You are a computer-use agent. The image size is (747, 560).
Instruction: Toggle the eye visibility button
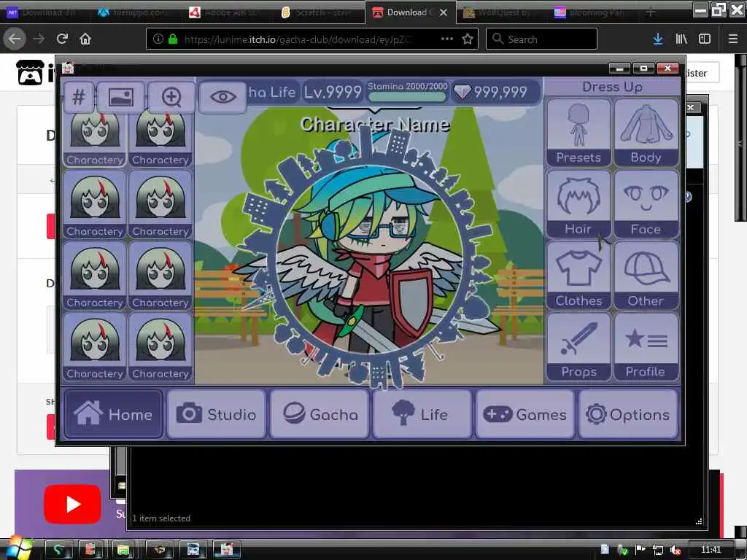[222, 97]
